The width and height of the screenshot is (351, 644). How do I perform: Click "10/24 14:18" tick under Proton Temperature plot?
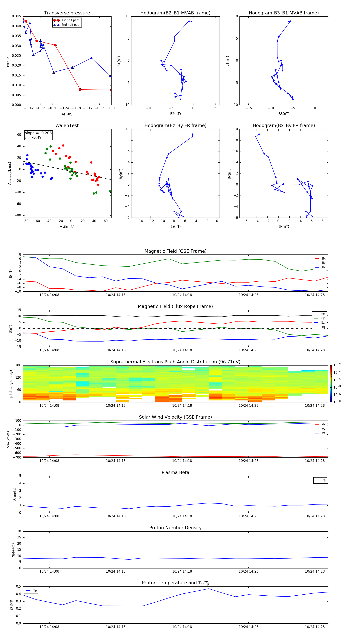tap(182, 627)
